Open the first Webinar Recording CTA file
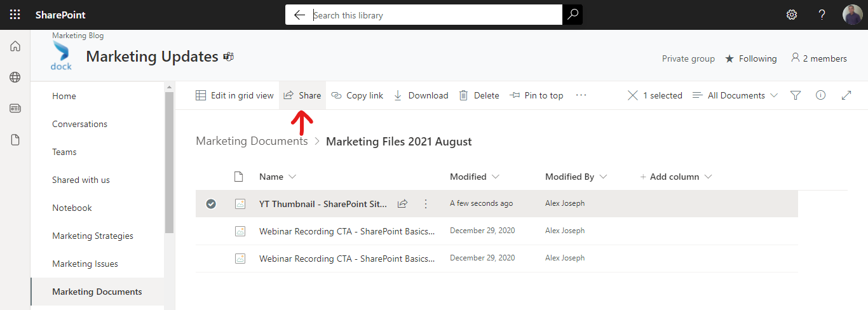868x310 pixels. (347, 231)
